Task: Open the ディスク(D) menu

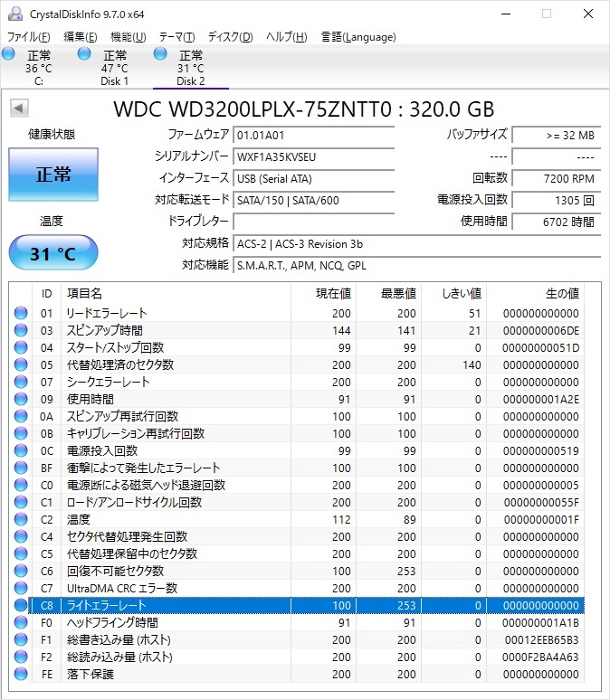Action: [x=231, y=36]
